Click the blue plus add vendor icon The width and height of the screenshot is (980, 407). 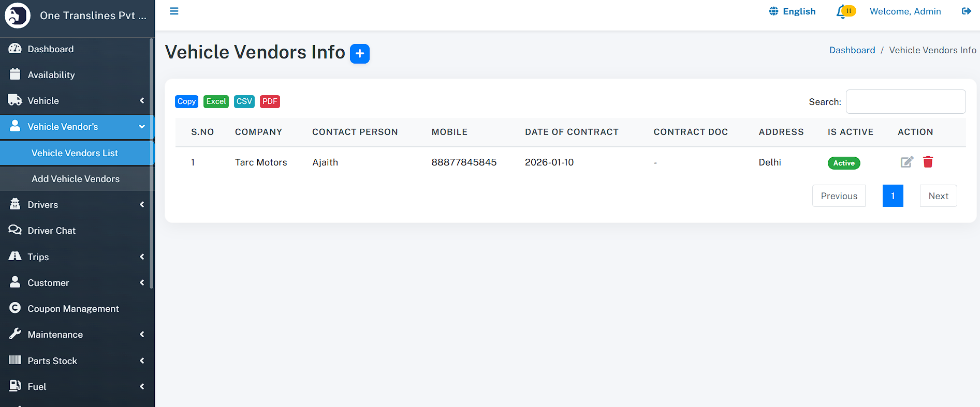(359, 54)
